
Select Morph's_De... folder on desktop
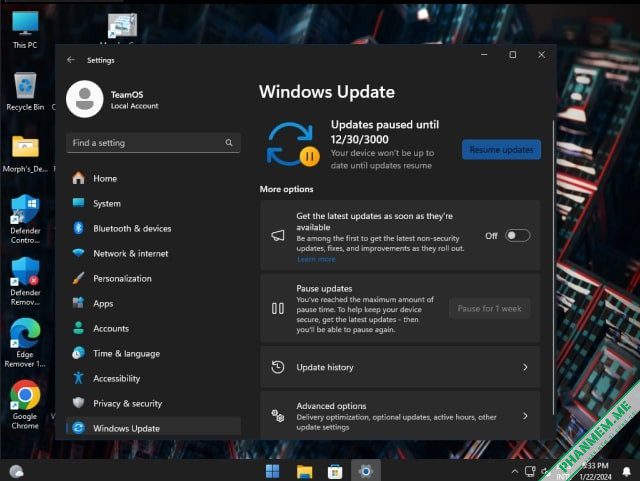pyautogui.click(x=25, y=154)
